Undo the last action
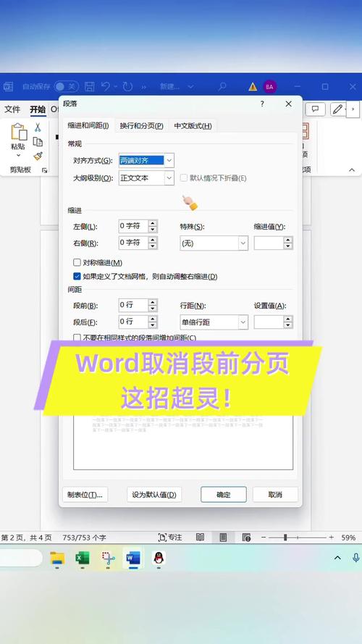 coord(106,86)
